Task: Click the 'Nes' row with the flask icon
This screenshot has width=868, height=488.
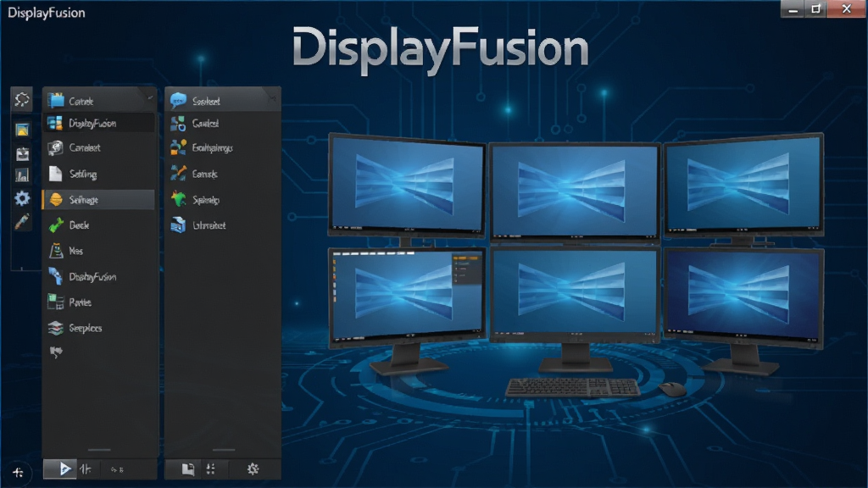Action: click(x=100, y=251)
